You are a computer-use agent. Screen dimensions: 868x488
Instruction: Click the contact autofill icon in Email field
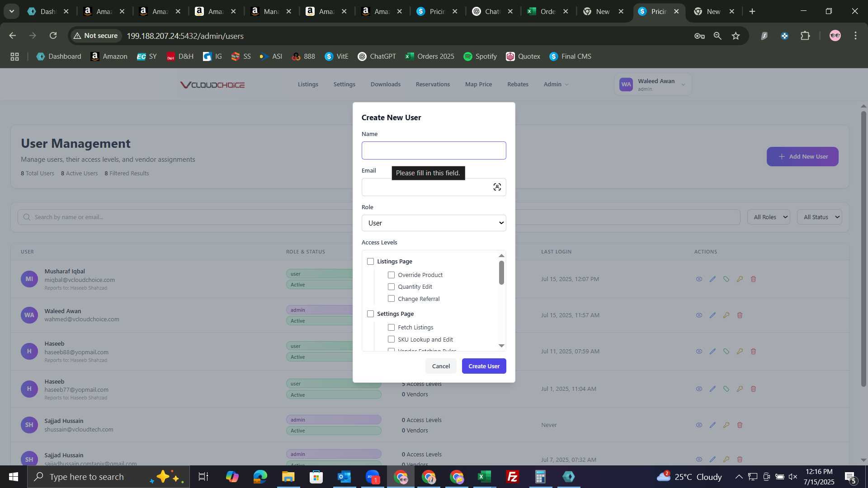[x=497, y=187]
